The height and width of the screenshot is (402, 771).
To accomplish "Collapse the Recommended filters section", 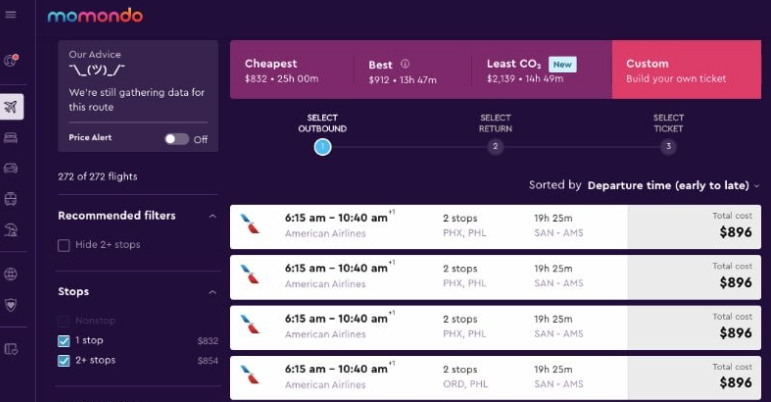I will click(212, 216).
